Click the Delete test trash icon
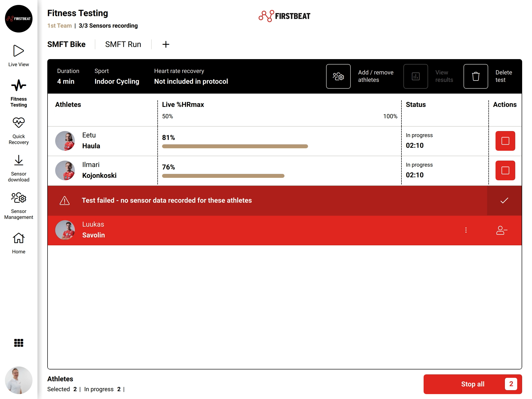The width and height of the screenshot is (532, 399). (x=476, y=76)
